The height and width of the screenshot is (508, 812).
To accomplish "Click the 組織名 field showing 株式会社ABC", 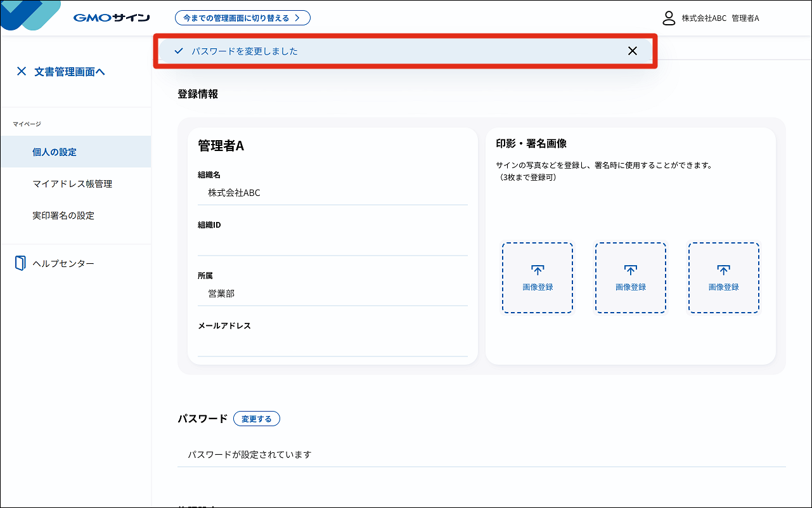I will click(x=332, y=193).
